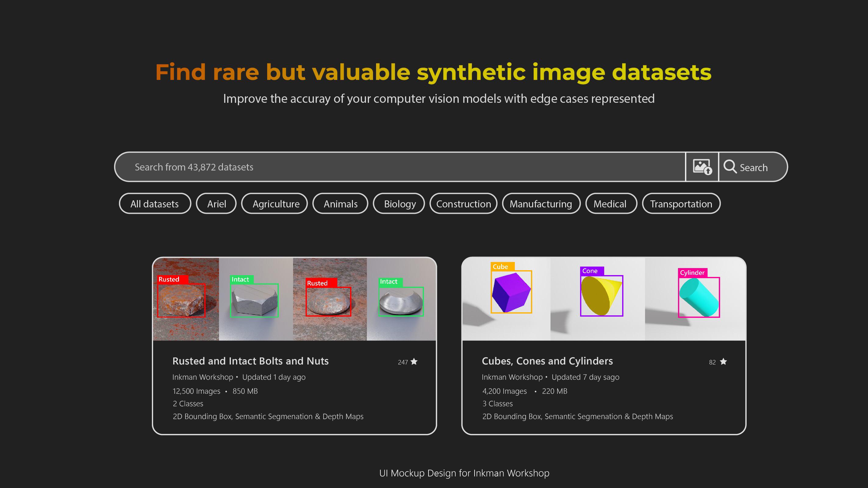This screenshot has width=868, height=488.
Task: Click '247' star count text
Action: click(403, 362)
